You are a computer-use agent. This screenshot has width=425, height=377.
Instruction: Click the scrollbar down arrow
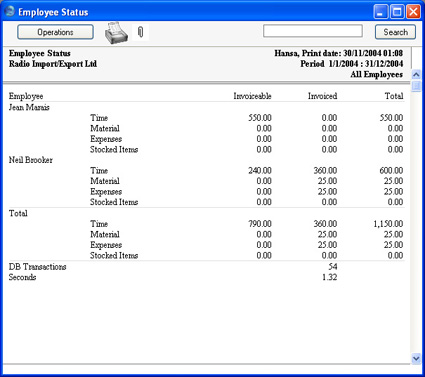(x=416, y=359)
